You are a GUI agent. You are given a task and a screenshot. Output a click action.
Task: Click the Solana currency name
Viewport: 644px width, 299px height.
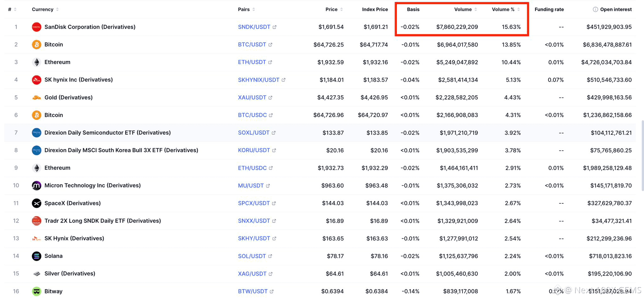pos(53,256)
